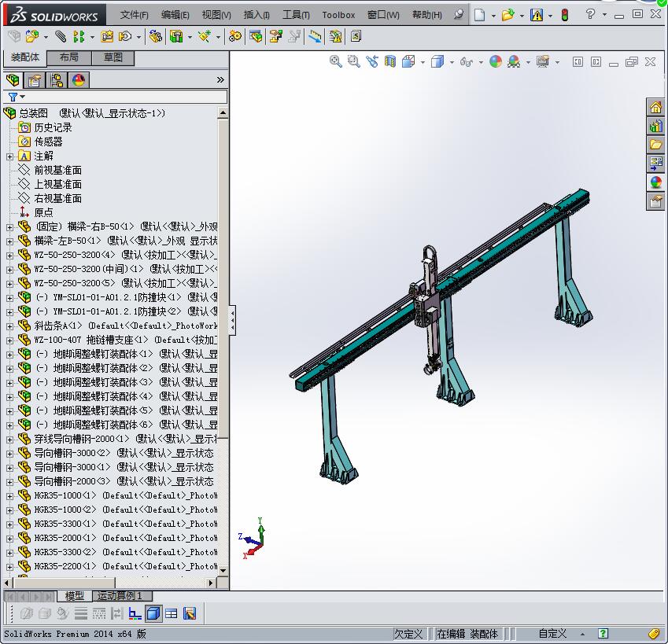Switch to the 布局 tab
The height and width of the screenshot is (644, 668).
point(68,57)
